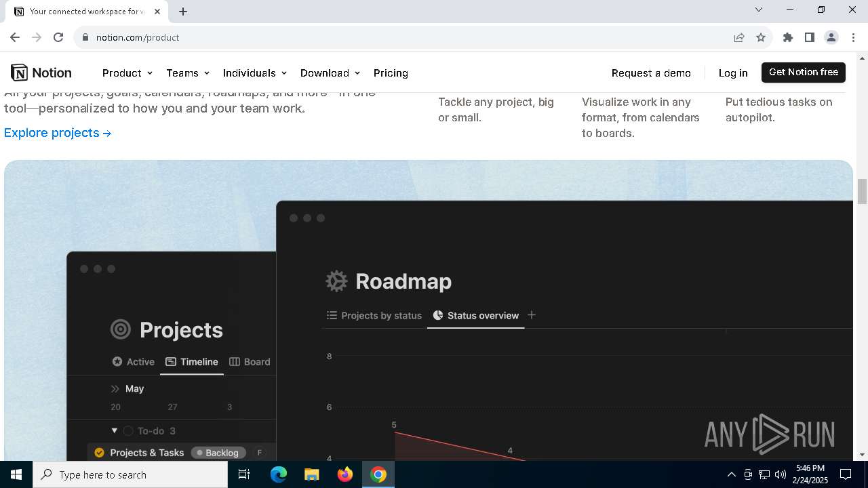Viewport: 868px width, 488px height.
Task: Open the Chrome profile avatar icon
Action: point(831,37)
